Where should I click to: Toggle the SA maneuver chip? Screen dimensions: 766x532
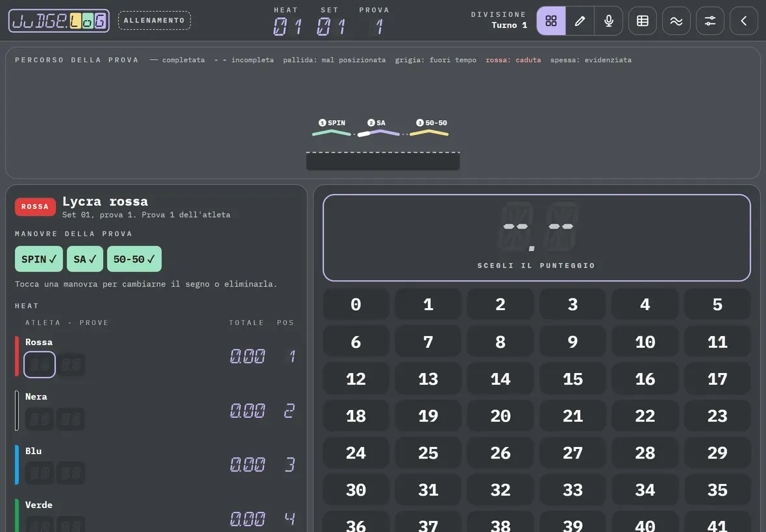point(85,259)
